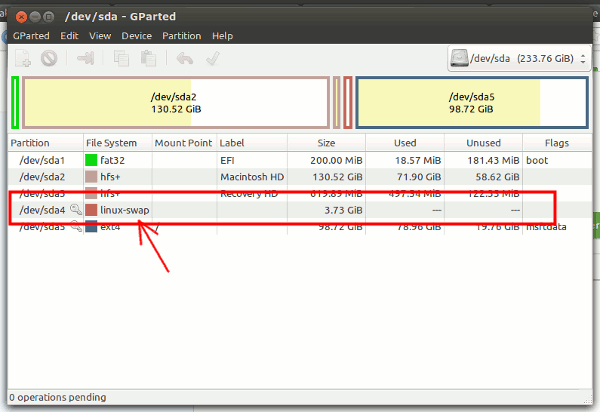
Task: Click the Macintosh HD label cell
Action: (x=252, y=177)
